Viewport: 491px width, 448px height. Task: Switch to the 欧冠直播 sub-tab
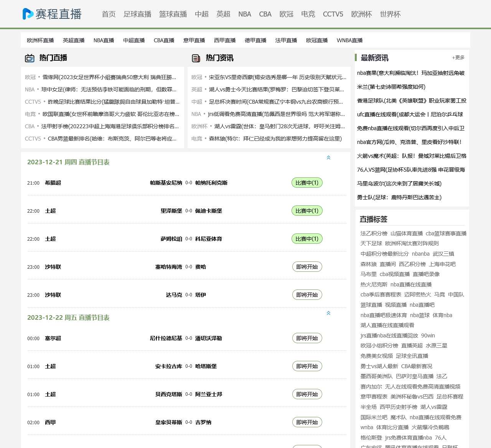coord(317,40)
